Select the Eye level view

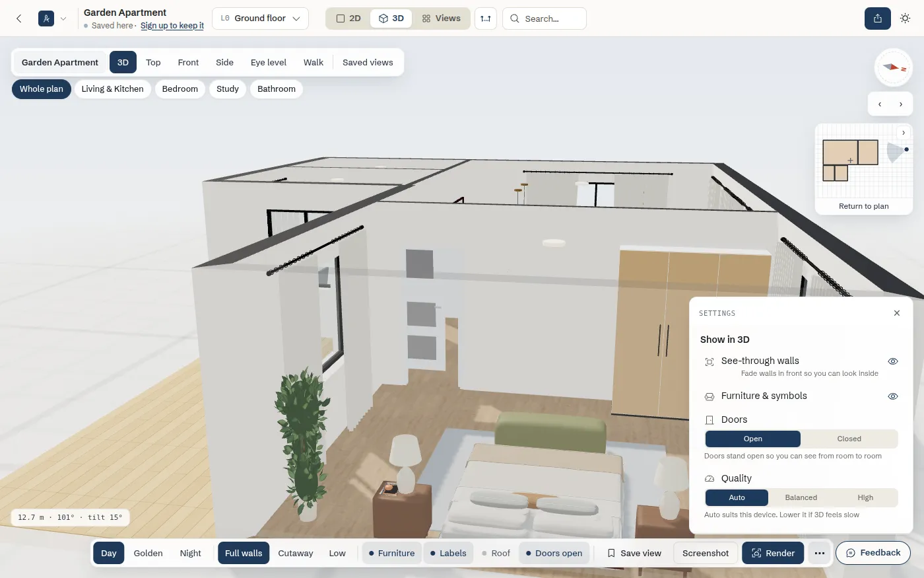point(269,62)
